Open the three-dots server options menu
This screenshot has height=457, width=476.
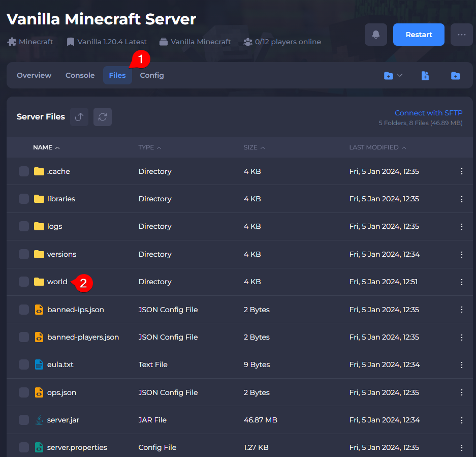pos(461,35)
